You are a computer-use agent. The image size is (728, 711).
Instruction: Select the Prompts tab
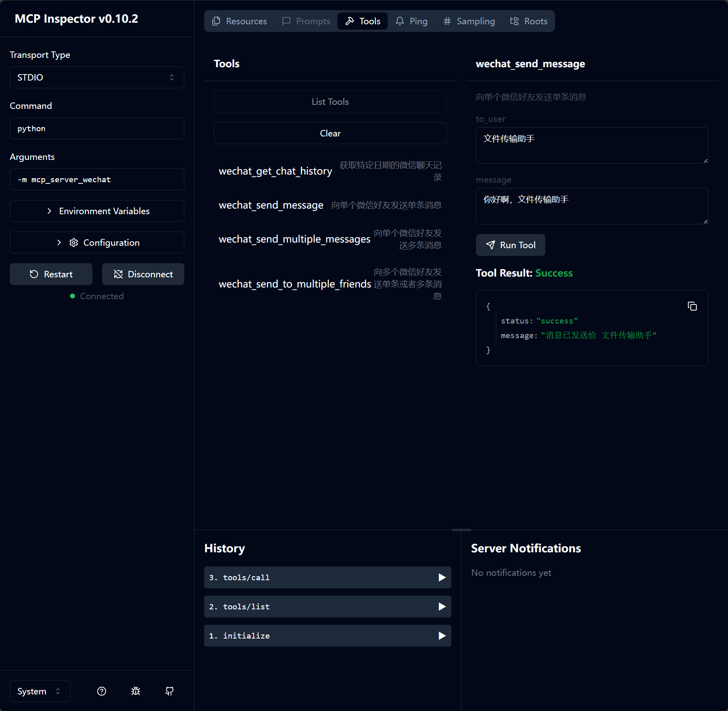(305, 21)
